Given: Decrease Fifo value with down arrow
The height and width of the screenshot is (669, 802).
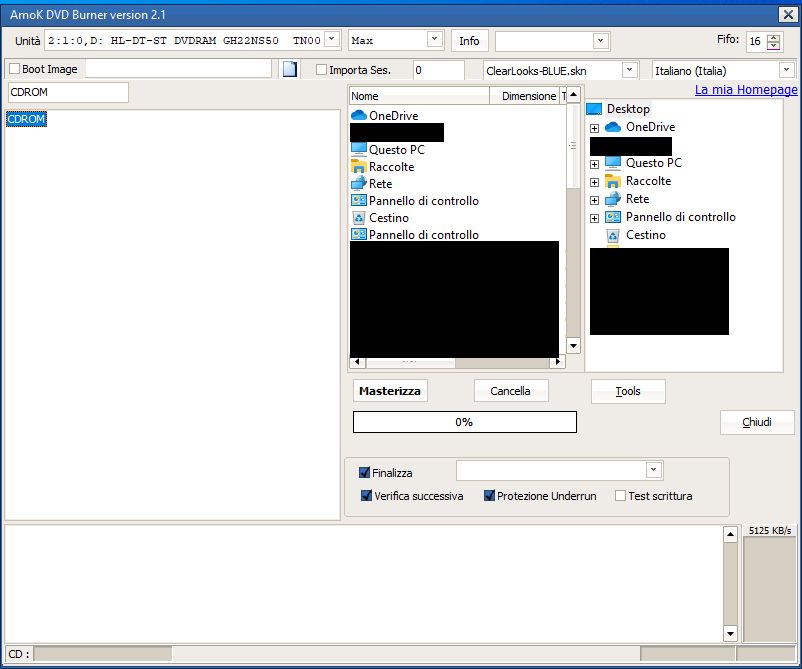Looking at the screenshot, I should pos(774,46).
